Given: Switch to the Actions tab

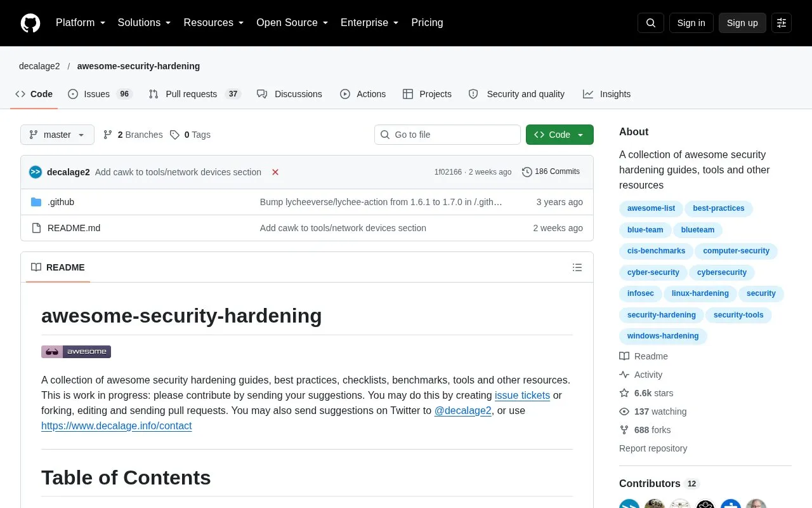Looking at the screenshot, I should pos(363,94).
